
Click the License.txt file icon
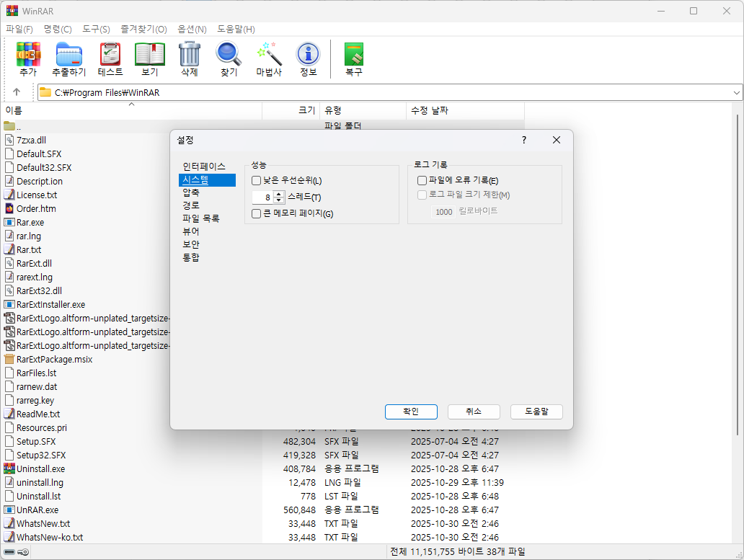[x=9, y=195]
